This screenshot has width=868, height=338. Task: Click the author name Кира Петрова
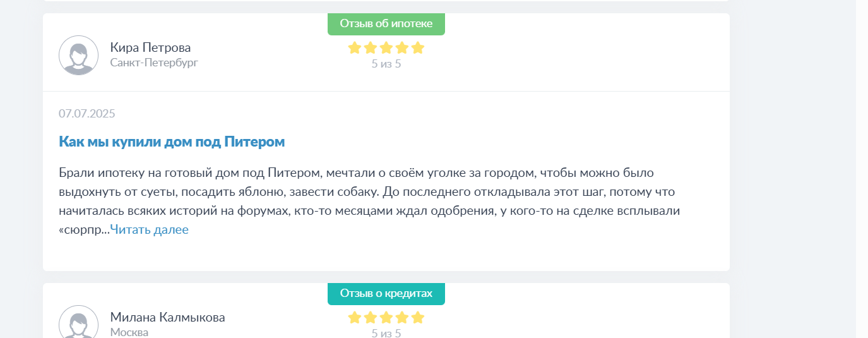click(150, 47)
